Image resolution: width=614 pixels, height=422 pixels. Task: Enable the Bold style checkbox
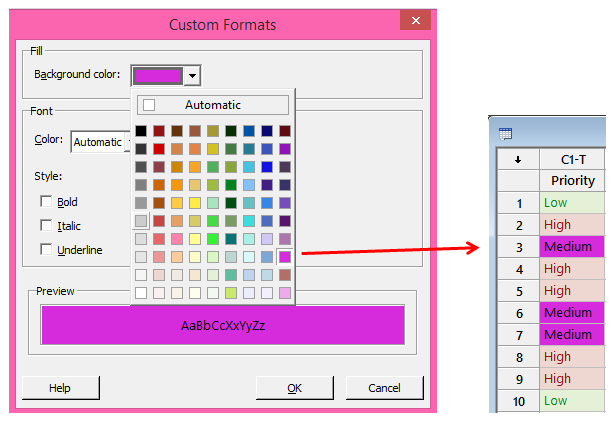click(47, 202)
